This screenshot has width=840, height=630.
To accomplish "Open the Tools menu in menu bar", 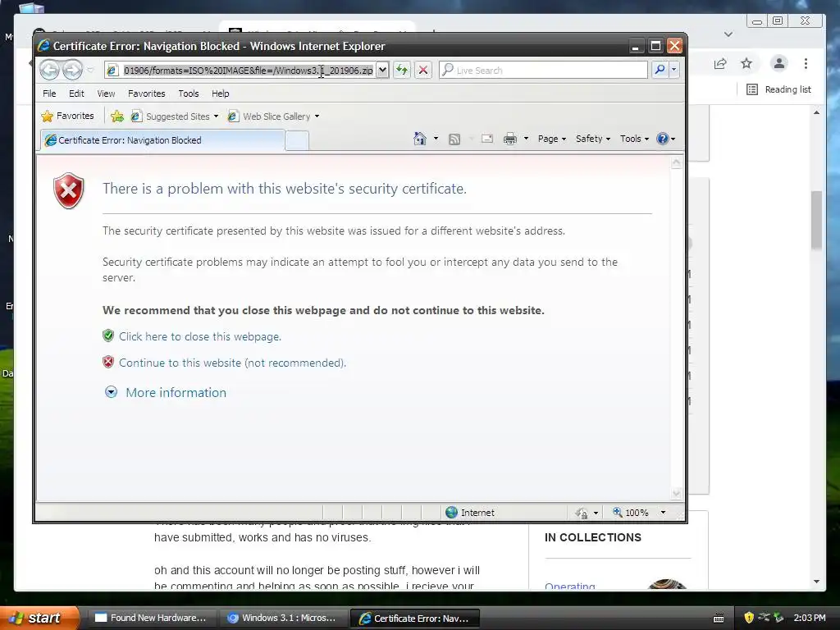I will [x=189, y=94].
